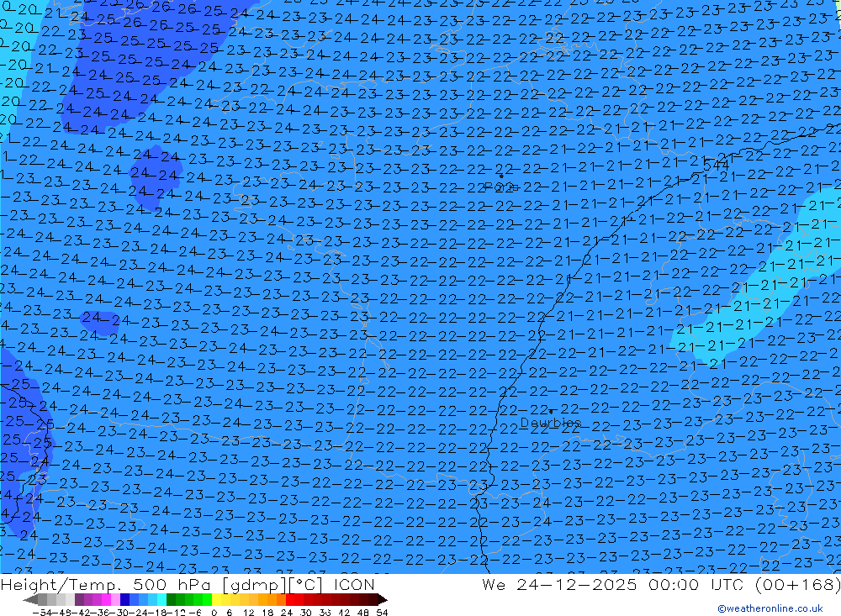Open the weatheronline.co.uk copyright link
The width and height of the screenshot is (841, 616).
(x=770, y=608)
